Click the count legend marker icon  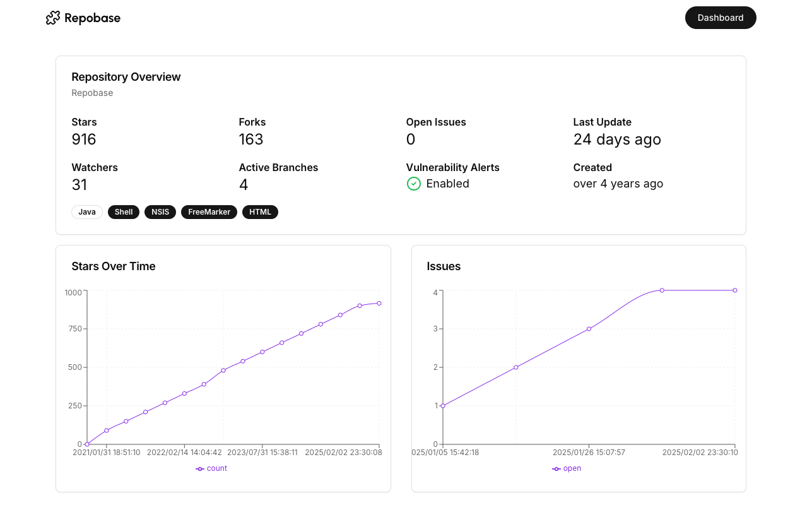click(x=200, y=469)
